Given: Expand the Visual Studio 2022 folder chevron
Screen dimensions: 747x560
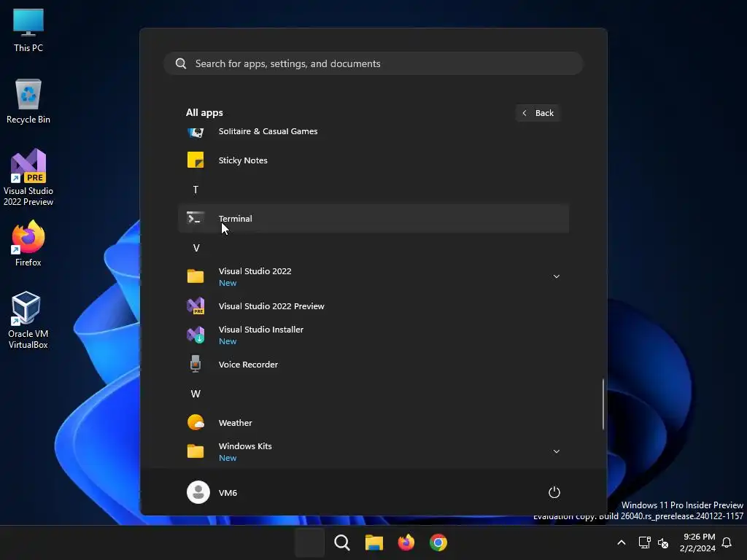Looking at the screenshot, I should 556,276.
